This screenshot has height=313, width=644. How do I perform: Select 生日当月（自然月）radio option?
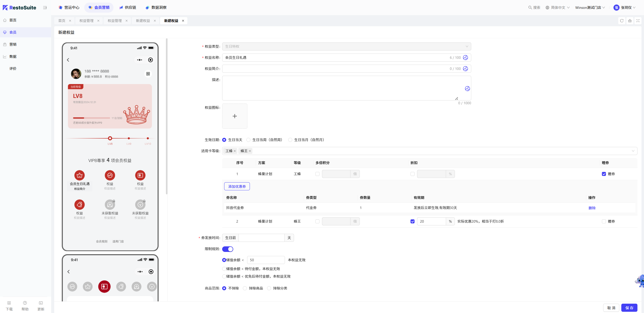tap(290, 140)
